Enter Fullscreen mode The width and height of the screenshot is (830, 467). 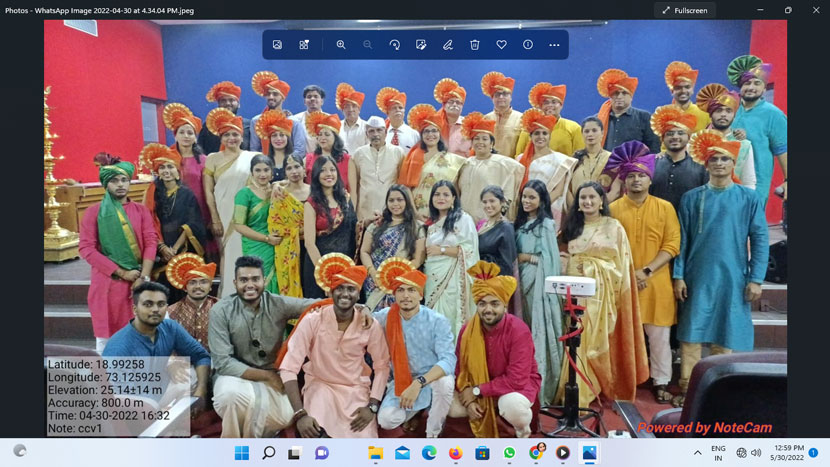coord(685,11)
